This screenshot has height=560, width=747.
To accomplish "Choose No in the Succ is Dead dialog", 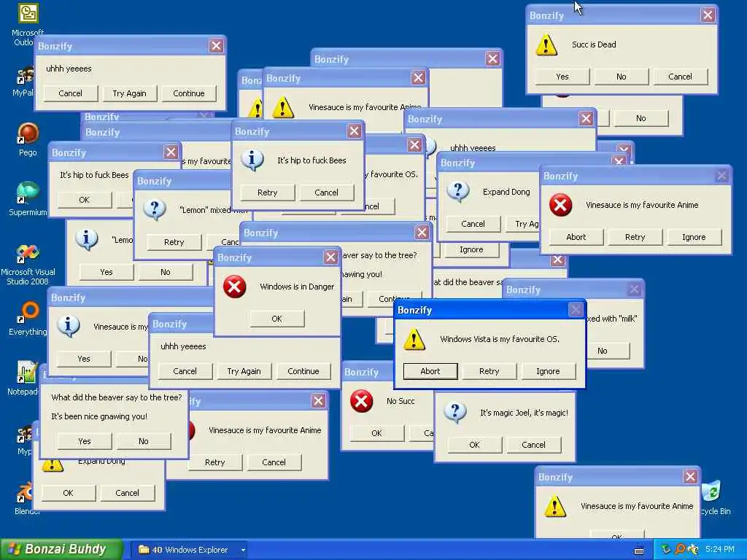I will pos(621,77).
